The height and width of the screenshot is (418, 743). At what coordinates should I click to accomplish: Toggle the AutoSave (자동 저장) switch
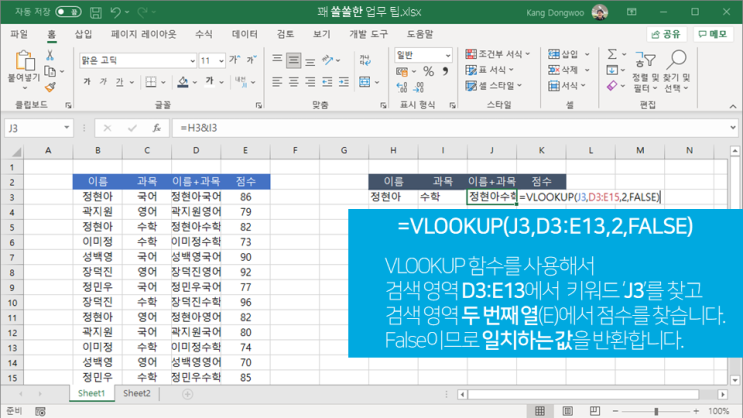[x=68, y=12]
